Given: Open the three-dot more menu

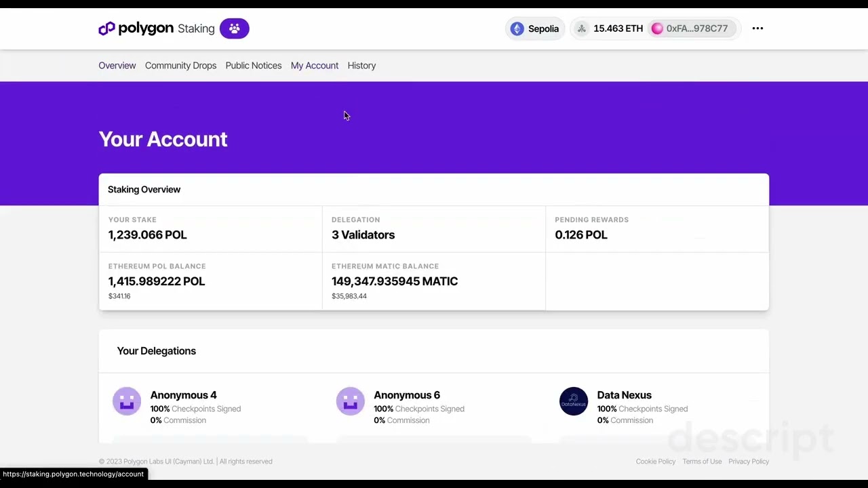Looking at the screenshot, I should [x=757, y=28].
